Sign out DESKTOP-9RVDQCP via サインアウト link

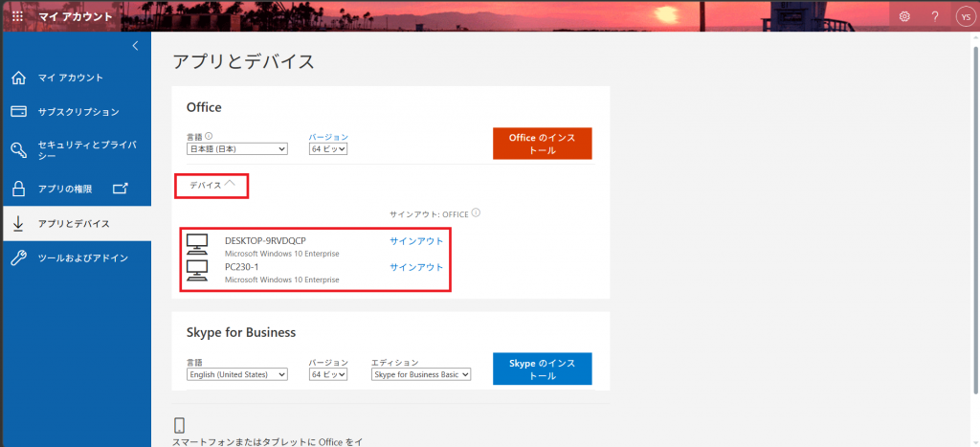[416, 241]
